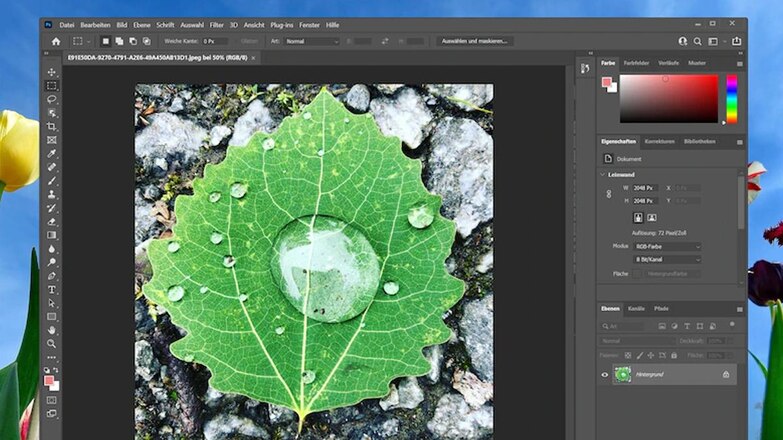Switch to the Kanäle tab
The width and height of the screenshot is (783, 440).
pyautogui.click(x=636, y=308)
